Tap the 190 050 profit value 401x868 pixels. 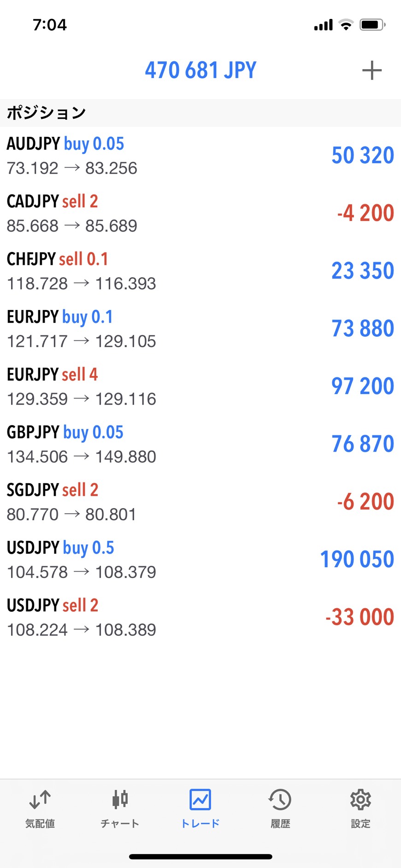357,559
